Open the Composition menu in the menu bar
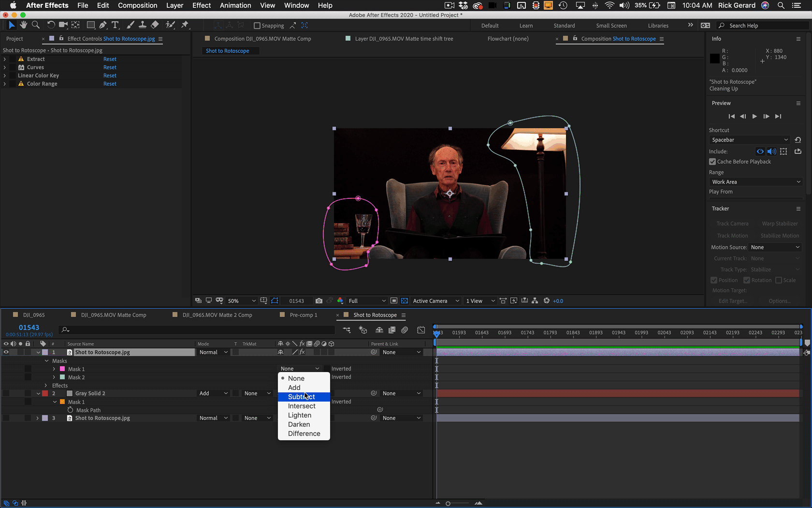 tap(137, 5)
